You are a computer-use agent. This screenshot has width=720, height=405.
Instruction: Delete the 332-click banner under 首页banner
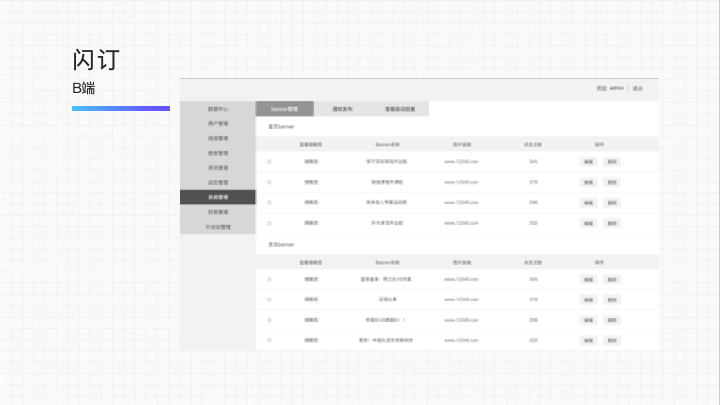[x=612, y=223]
